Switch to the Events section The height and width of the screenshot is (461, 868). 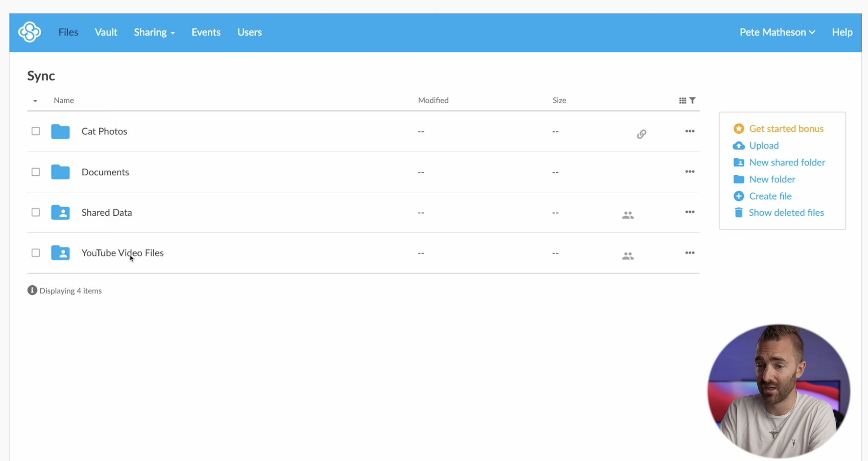click(x=206, y=32)
